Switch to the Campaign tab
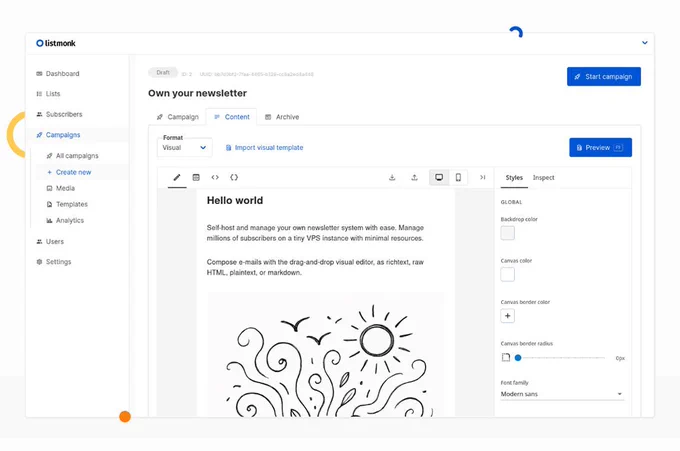The image size is (680, 451). tap(178, 117)
